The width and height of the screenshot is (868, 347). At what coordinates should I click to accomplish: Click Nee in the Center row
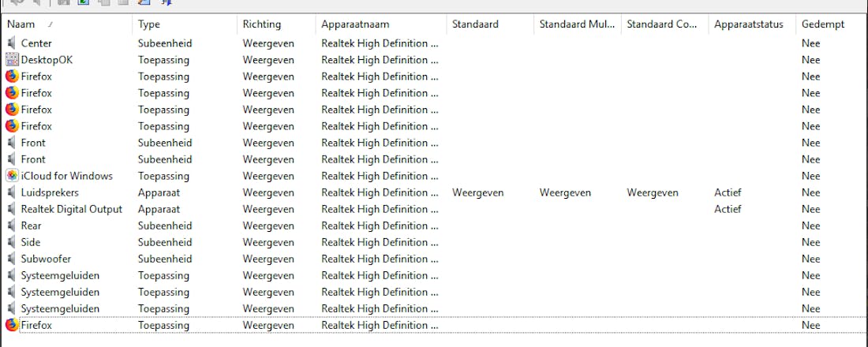pos(811,43)
